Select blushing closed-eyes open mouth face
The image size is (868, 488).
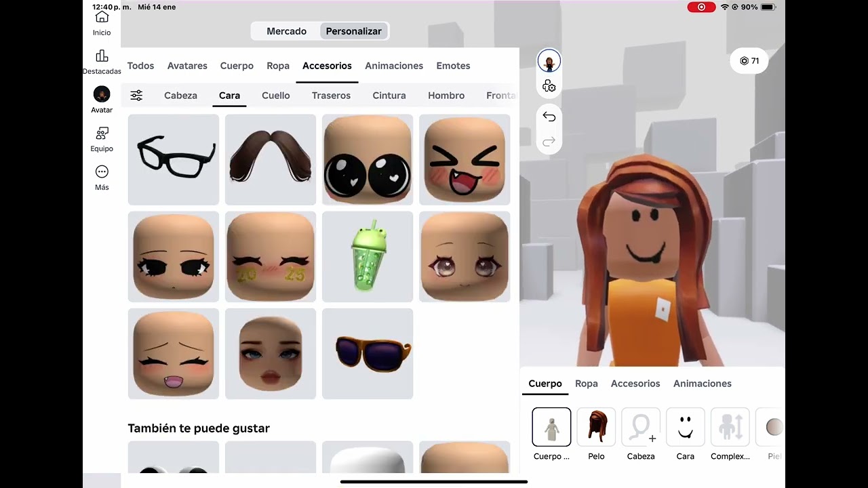click(x=174, y=353)
